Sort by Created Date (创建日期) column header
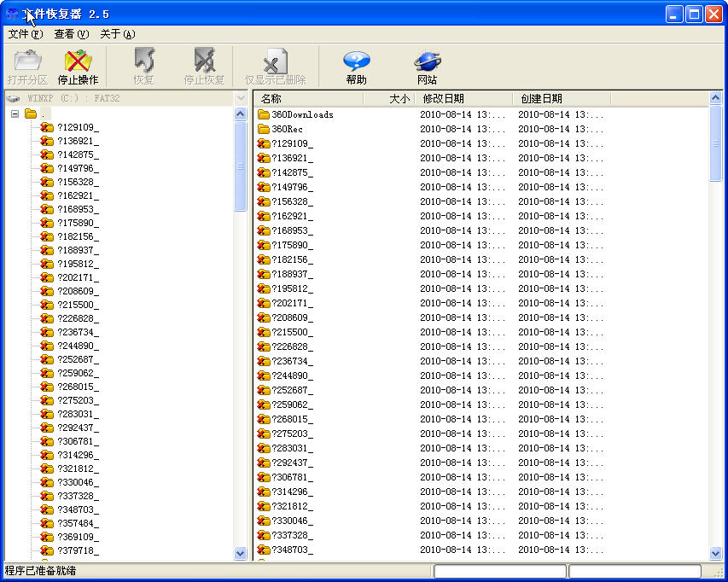This screenshot has height=582, width=728. point(562,98)
